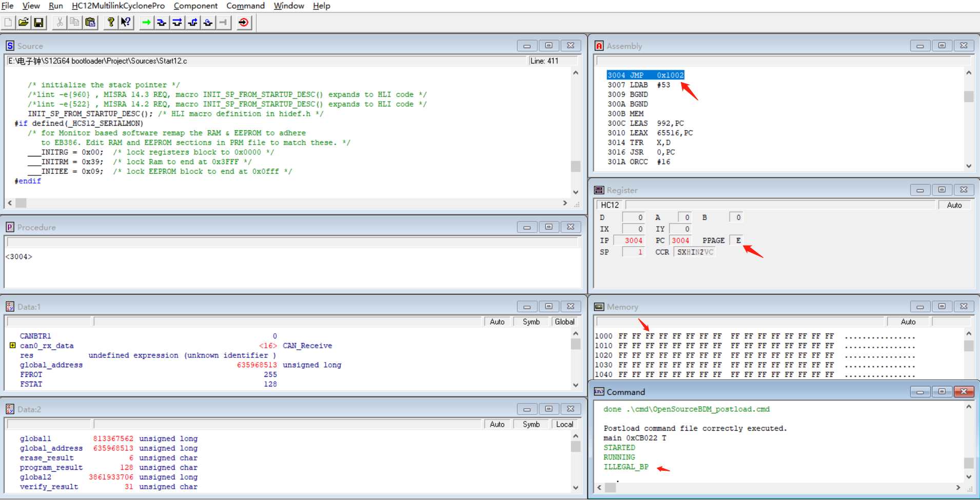980x500 pixels.
Task: Step out of the current routine
Action: (192, 23)
